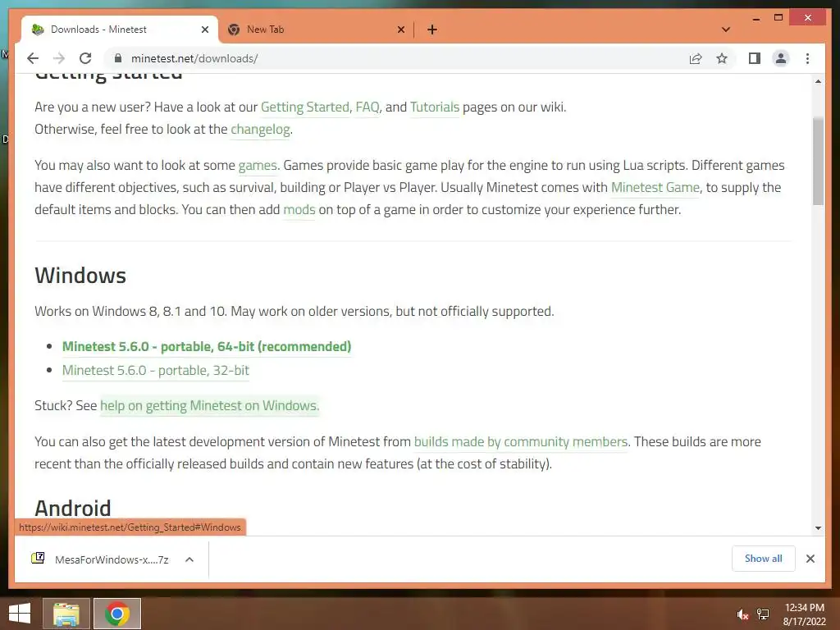Open the taskbar clock showing 12:34 PM
This screenshot has height=630, width=840.
[x=804, y=614]
